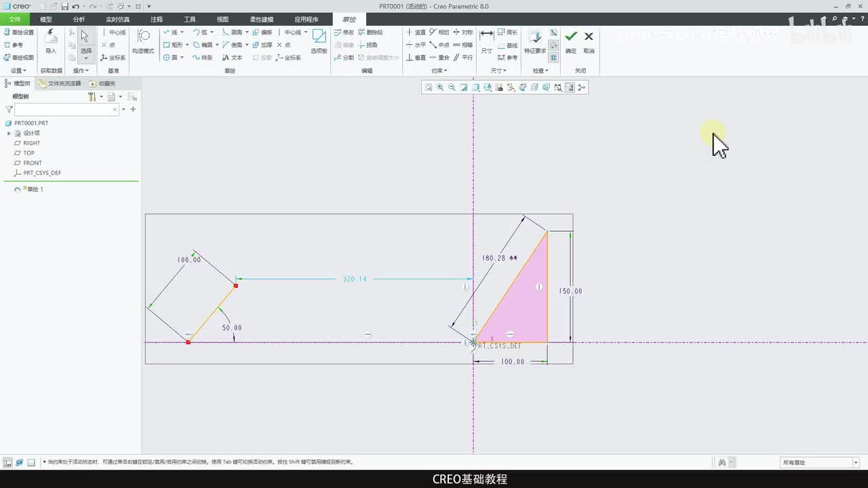Screen dimensions: 868x488
Task: Click Zoom In in graphics toolbar
Action: [x=440, y=87]
